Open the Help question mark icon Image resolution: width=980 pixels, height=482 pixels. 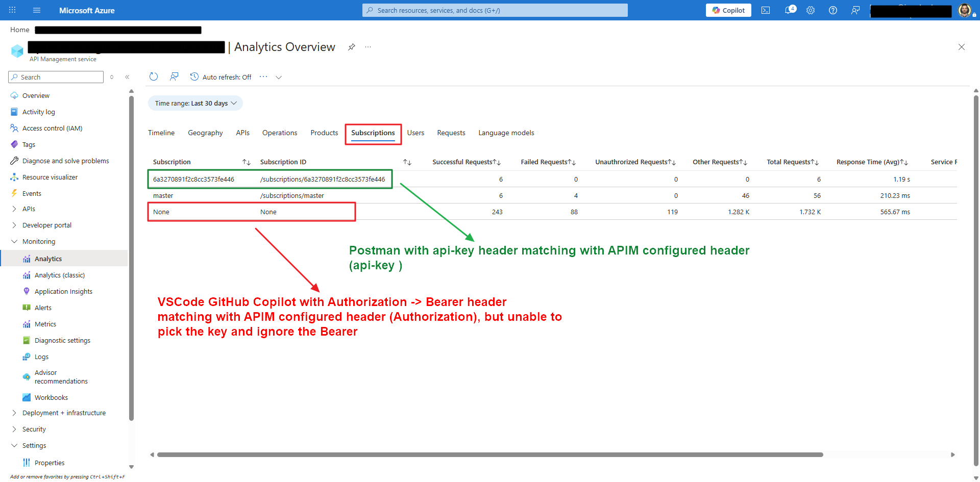(x=833, y=10)
